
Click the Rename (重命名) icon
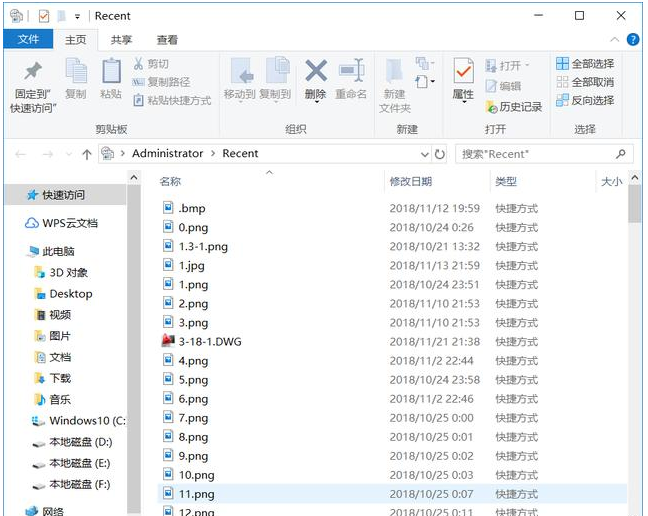point(351,70)
